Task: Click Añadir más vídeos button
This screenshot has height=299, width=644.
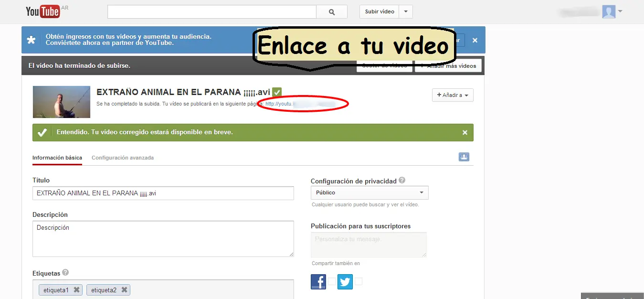Action: 448,66
